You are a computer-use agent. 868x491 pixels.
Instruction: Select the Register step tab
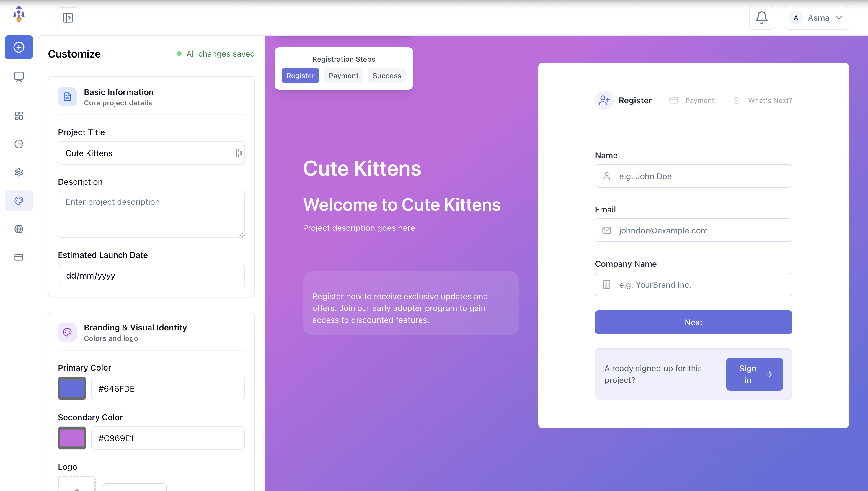[300, 76]
